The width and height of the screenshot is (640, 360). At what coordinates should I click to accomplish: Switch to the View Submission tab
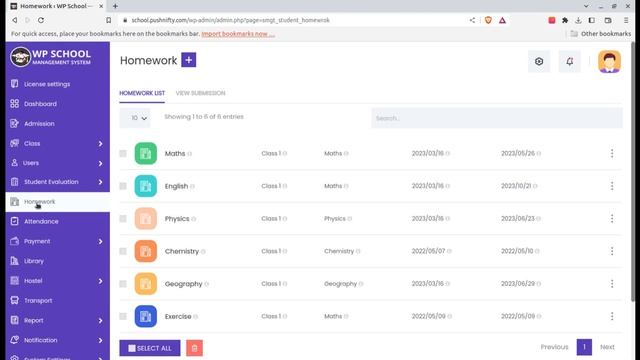[200, 93]
